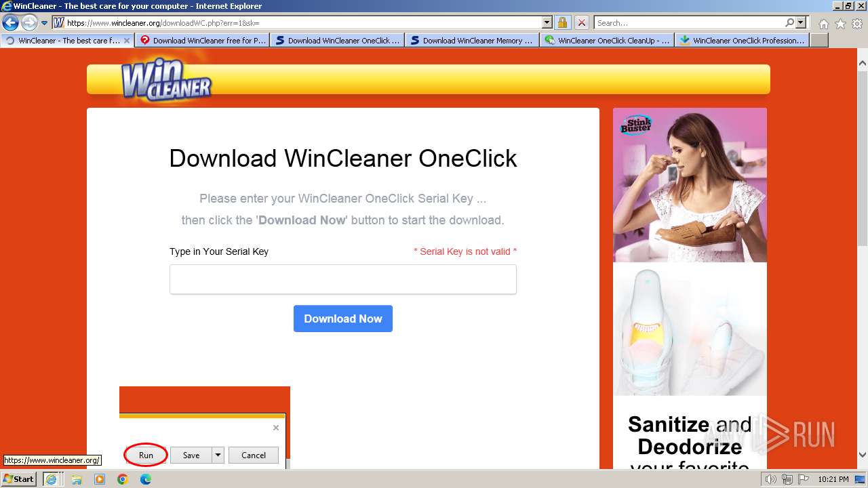
Task: Click the 'Download WinCleaner OneClick' heading
Action: pyautogui.click(x=343, y=159)
